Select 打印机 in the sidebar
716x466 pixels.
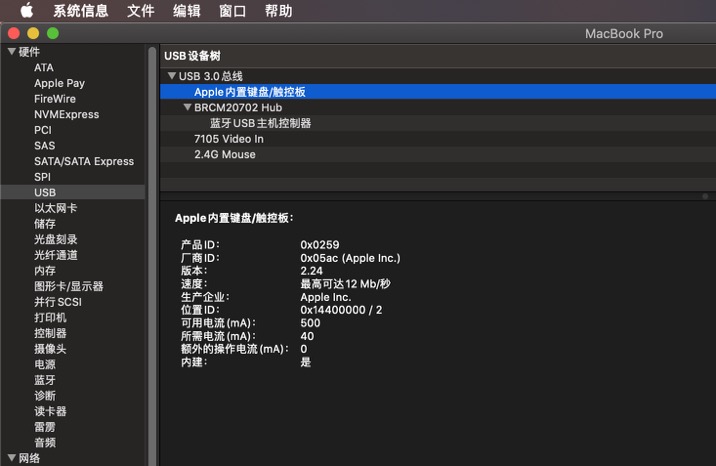[x=50, y=317]
